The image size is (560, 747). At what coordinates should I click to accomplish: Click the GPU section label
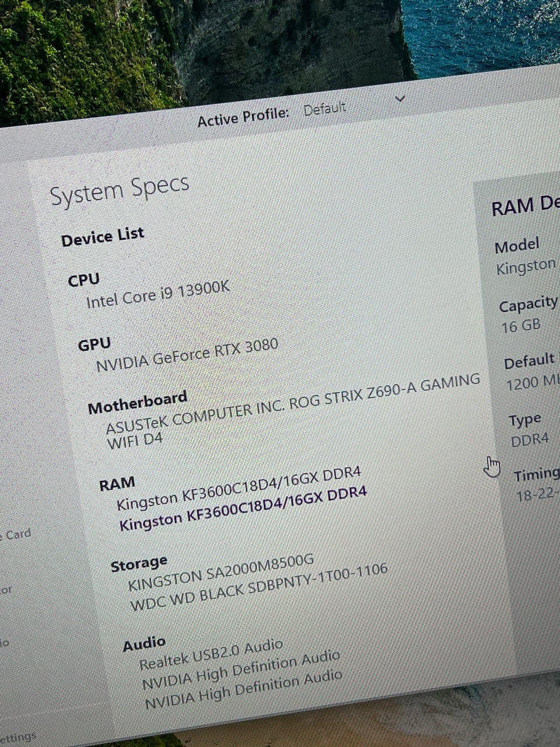[x=94, y=345]
